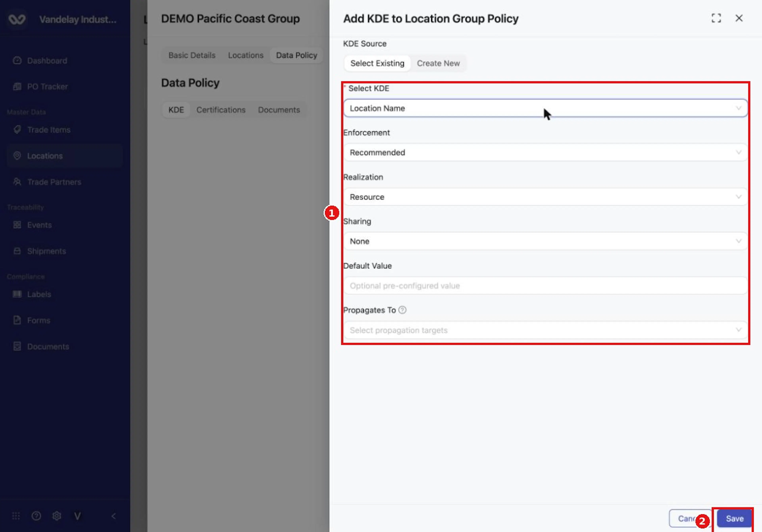The width and height of the screenshot is (762, 532).
Task: Open the settings gear icon
Action: pyautogui.click(x=57, y=516)
